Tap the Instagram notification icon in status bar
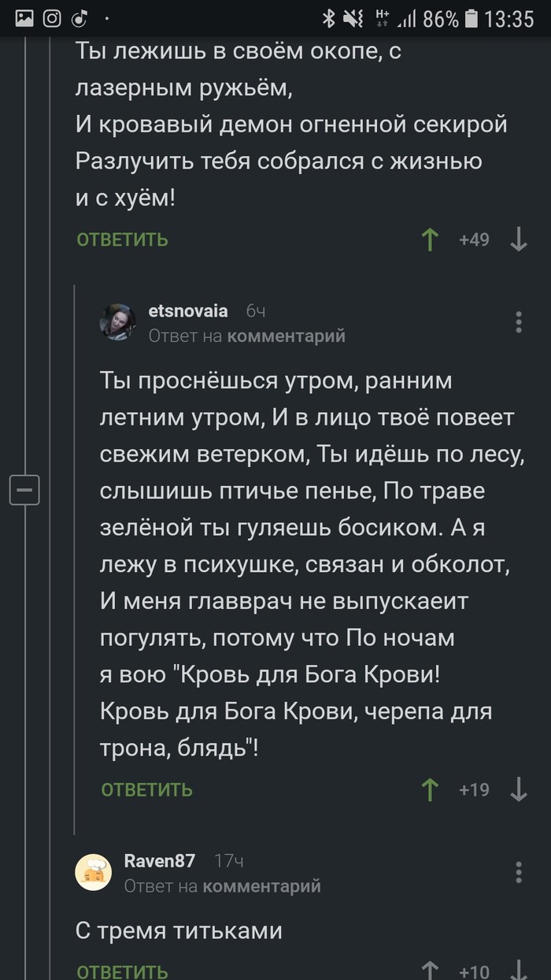551x980 pixels. [52, 18]
